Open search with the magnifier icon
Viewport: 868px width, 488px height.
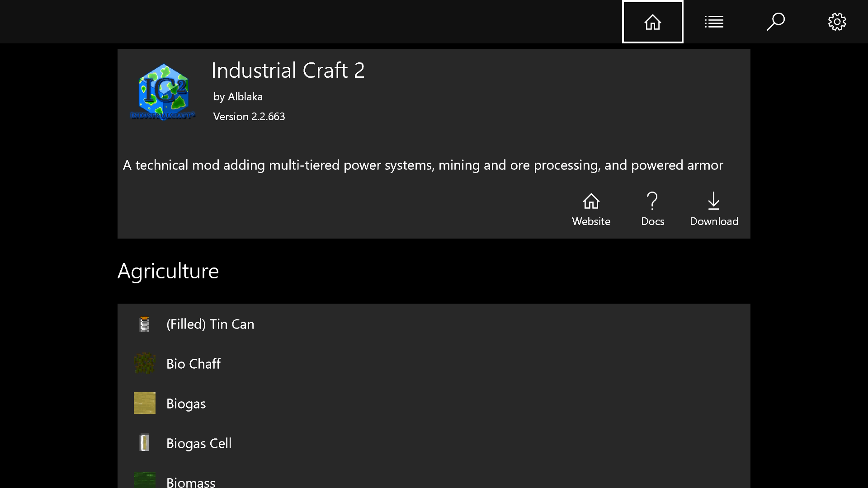775,22
